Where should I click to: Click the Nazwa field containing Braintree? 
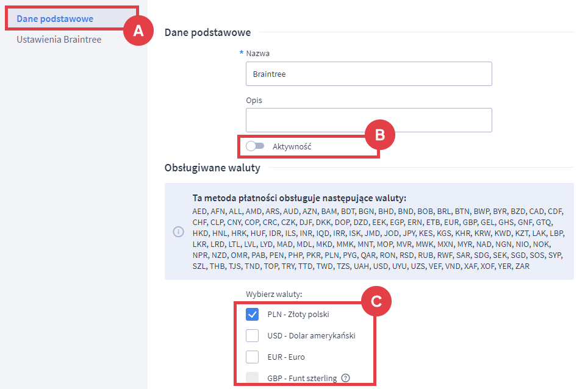tap(368, 74)
